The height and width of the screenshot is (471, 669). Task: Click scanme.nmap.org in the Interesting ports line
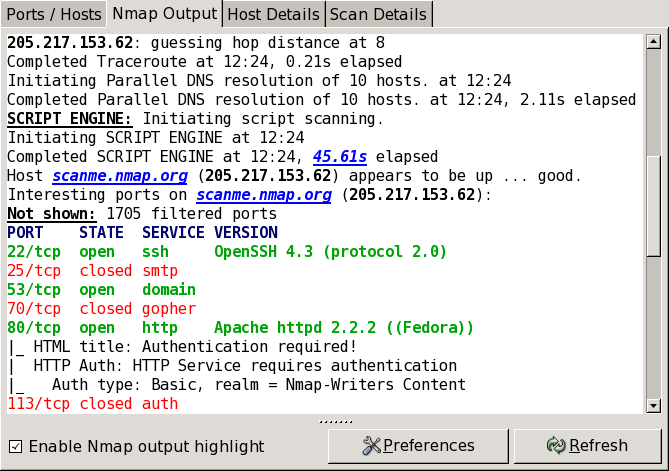(x=263, y=195)
